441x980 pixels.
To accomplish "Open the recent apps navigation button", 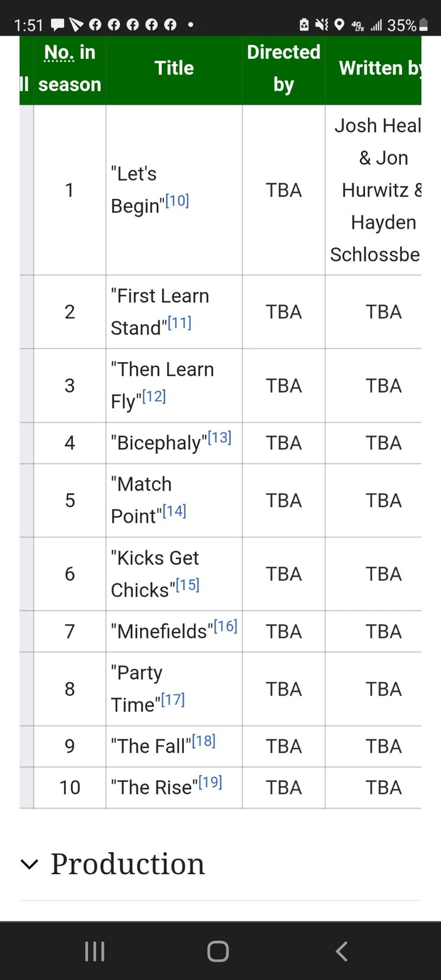I will (x=95, y=951).
